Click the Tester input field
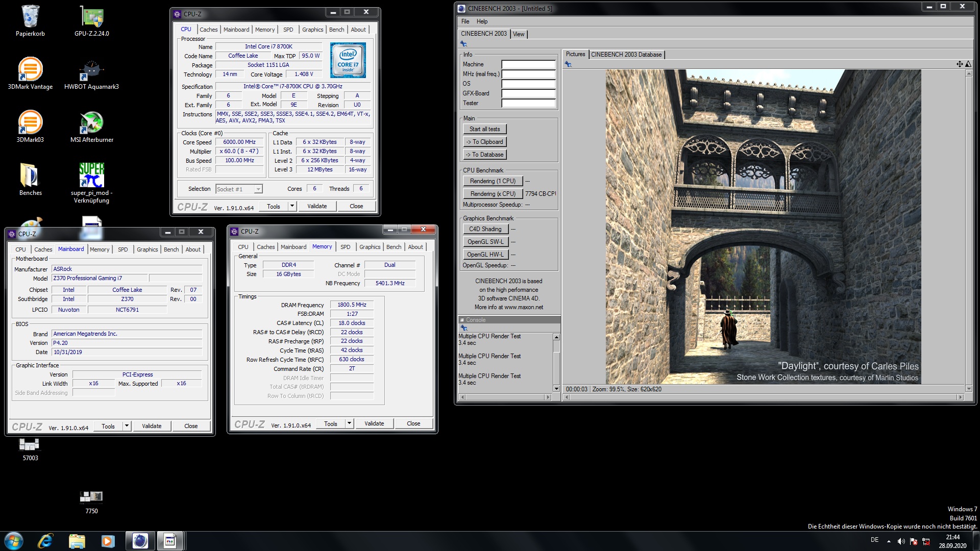This screenshot has height=551, width=980. (528, 103)
